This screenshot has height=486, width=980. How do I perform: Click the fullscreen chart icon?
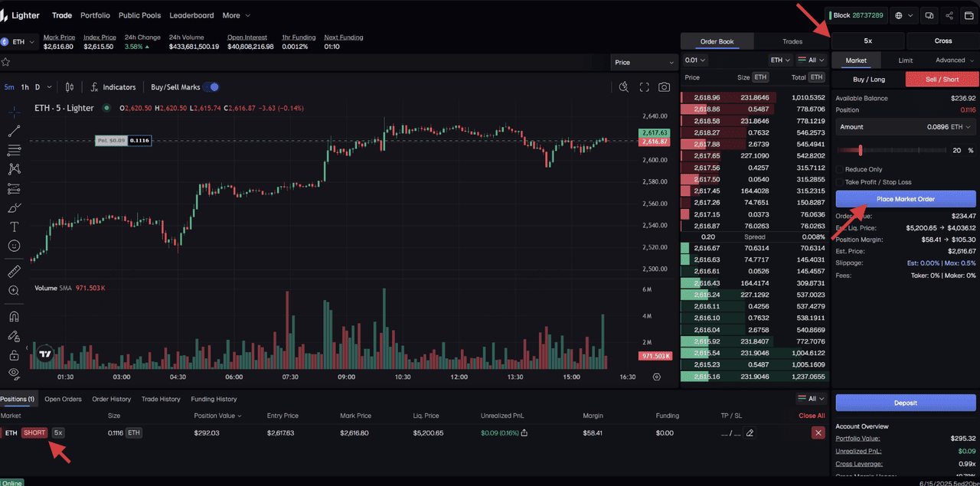click(644, 87)
